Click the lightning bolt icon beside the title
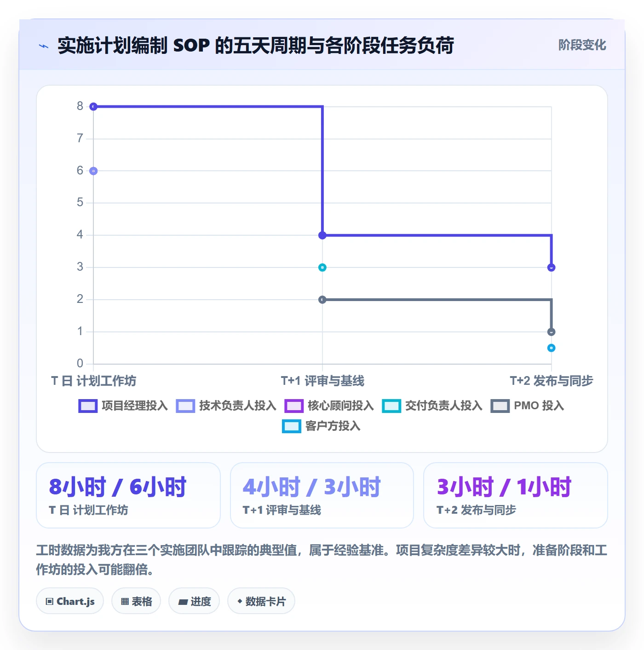The image size is (644, 650). (44, 46)
